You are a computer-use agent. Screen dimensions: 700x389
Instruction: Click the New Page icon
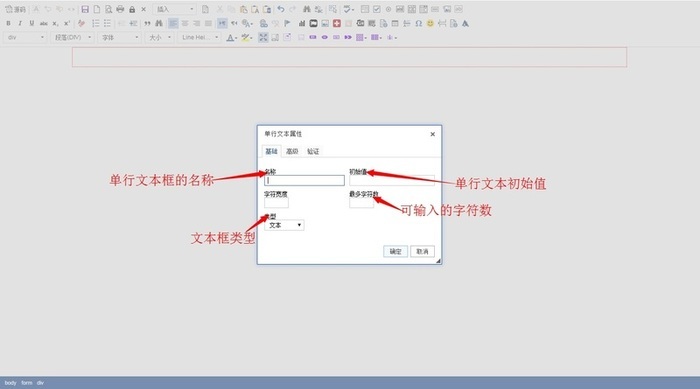coord(96,9)
